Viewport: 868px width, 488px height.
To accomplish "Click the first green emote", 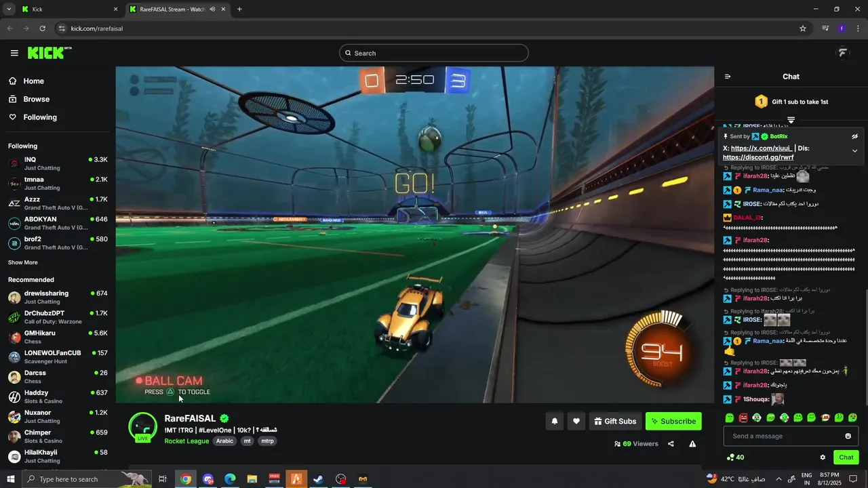I will click(730, 418).
